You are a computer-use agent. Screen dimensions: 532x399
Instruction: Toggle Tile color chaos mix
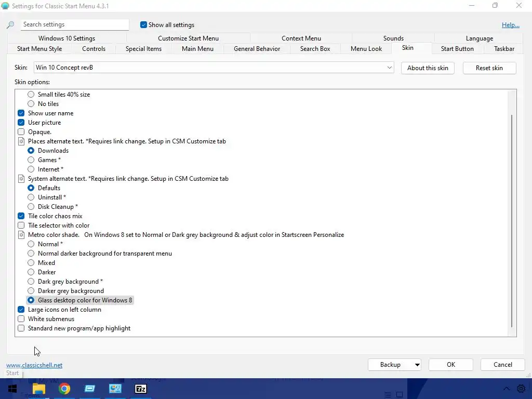click(21, 216)
